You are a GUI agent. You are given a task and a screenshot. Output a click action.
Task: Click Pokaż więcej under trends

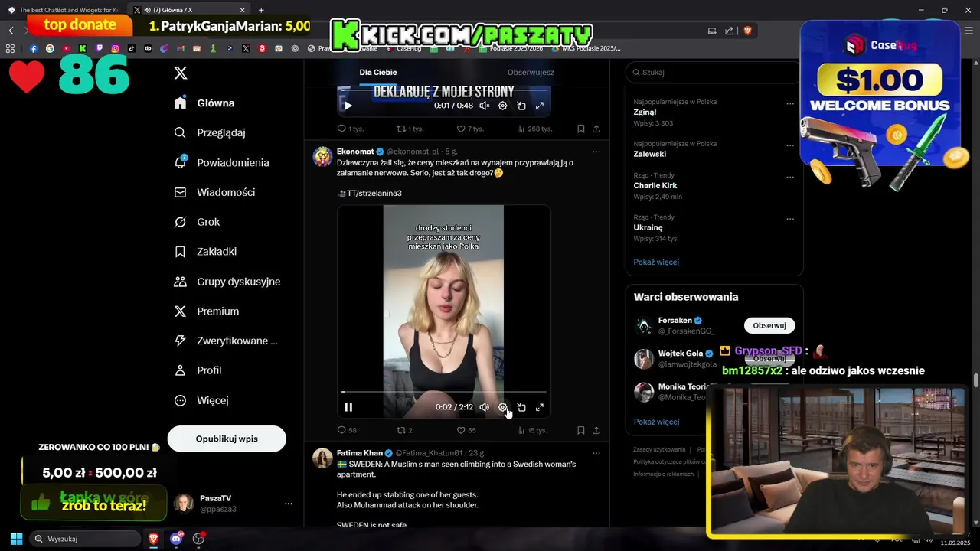(656, 262)
